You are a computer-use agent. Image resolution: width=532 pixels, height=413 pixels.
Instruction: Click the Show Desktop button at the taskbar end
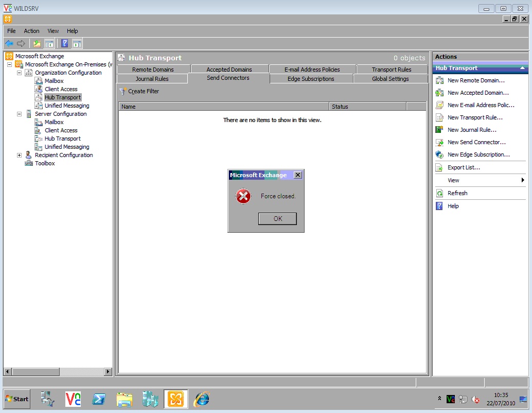pos(524,399)
